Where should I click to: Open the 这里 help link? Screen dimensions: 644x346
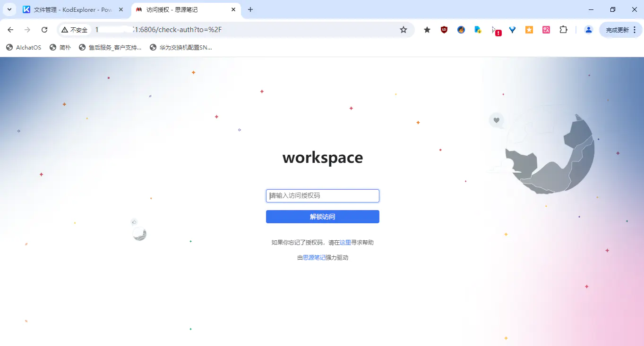pyautogui.click(x=345, y=243)
